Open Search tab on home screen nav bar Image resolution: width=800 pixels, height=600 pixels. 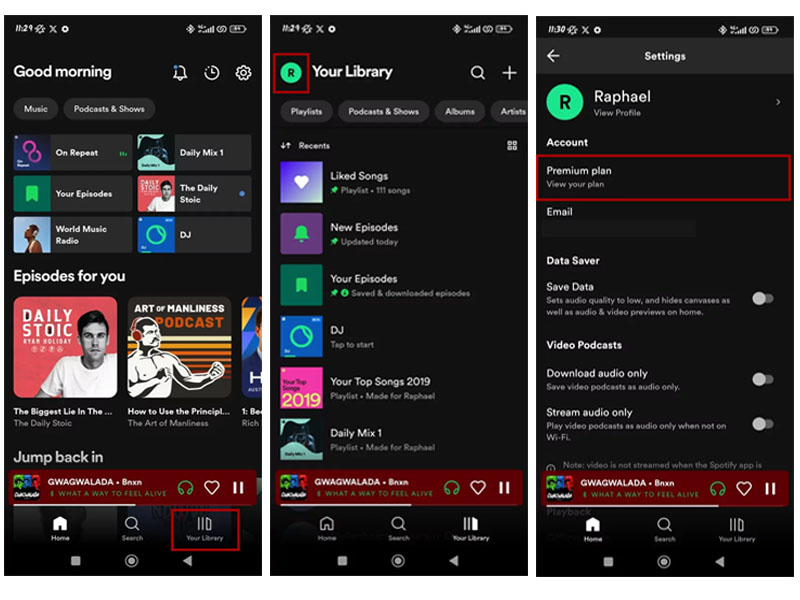(132, 529)
